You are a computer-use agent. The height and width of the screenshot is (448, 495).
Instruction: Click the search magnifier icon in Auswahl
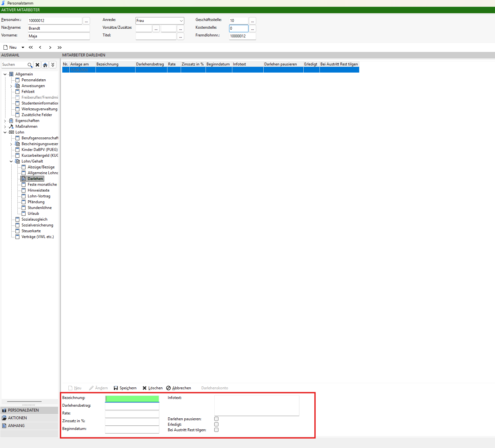coord(30,65)
